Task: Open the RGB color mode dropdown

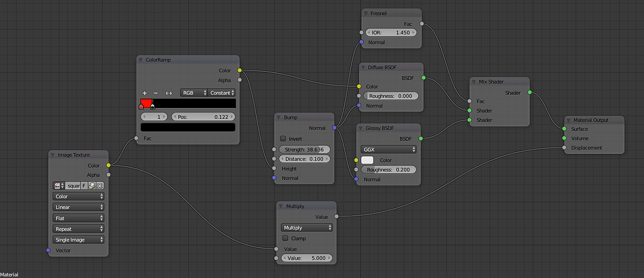Action: tap(194, 93)
